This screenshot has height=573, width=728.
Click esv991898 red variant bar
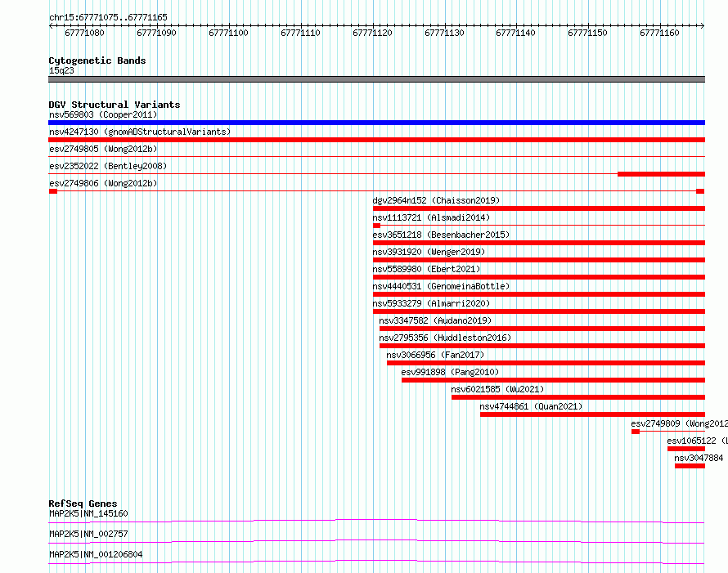[x=554, y=380]
